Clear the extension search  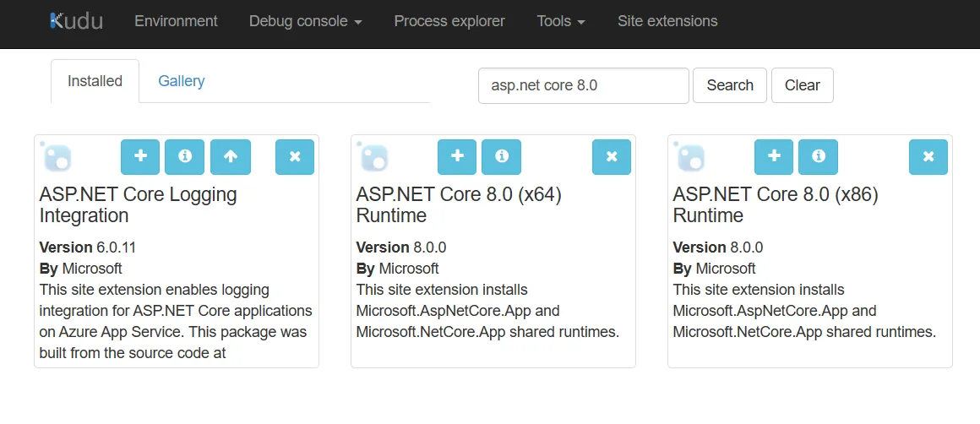(x=802, y=85)
